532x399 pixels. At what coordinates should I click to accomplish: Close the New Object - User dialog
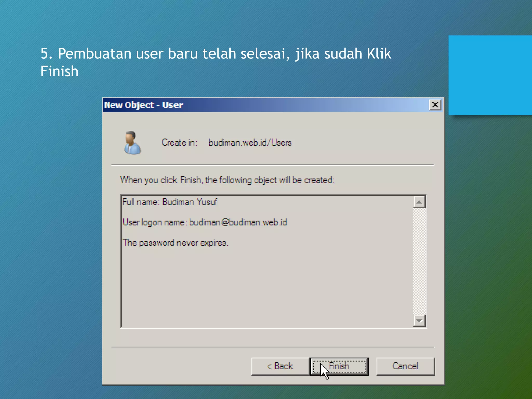435,105
